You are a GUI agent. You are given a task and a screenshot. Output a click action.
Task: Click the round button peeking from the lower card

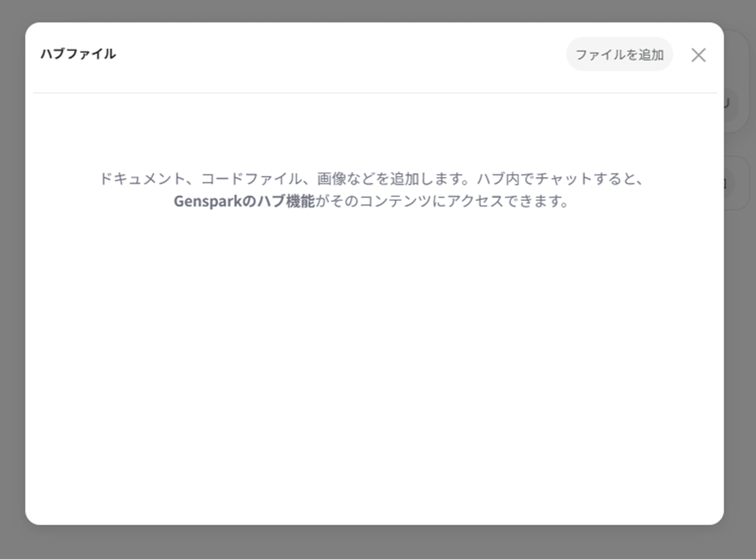[x=729, y=183]
